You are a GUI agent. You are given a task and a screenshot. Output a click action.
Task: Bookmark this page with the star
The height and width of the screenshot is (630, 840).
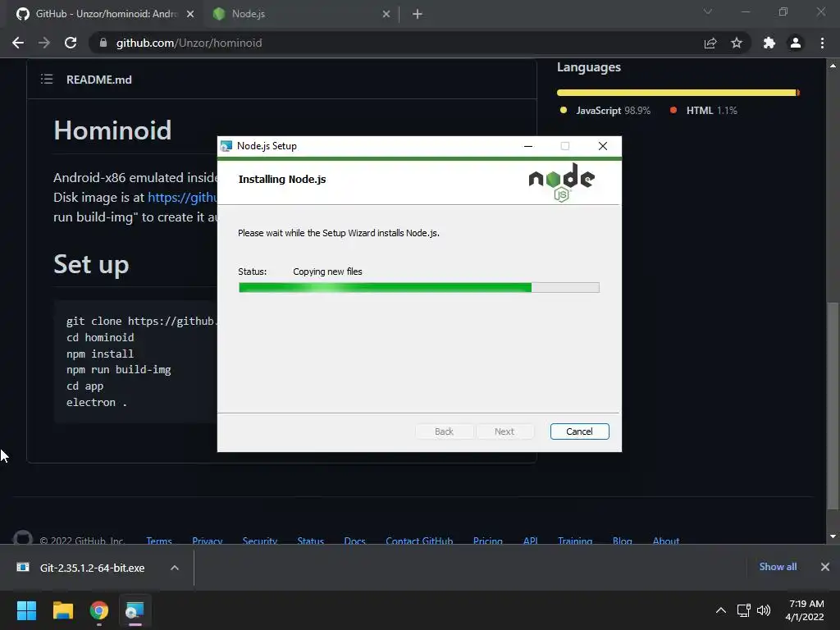(x=737, y=43)
